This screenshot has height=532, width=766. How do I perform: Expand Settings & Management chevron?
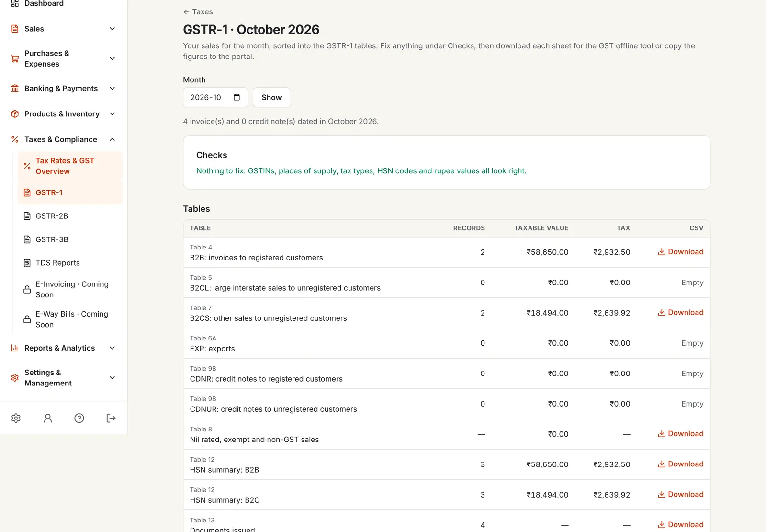112,378
